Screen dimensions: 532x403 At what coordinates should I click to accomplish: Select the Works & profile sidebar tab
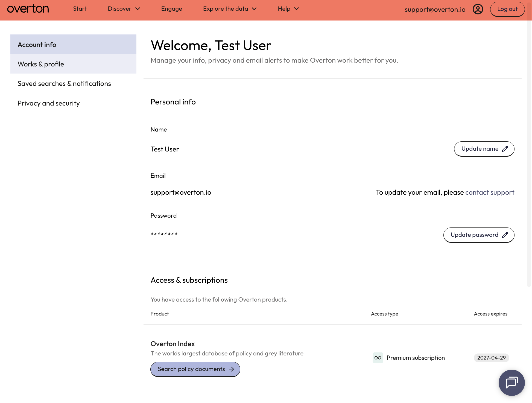[x=73, y=64]
